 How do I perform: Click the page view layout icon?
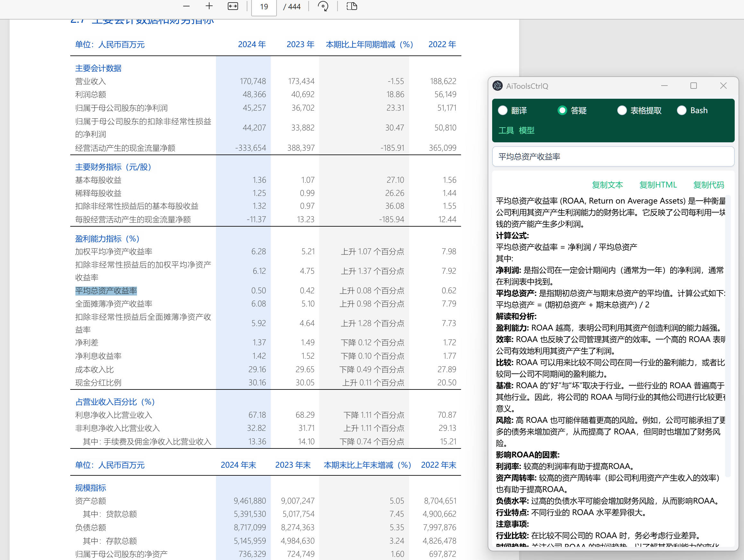point(352,6)
